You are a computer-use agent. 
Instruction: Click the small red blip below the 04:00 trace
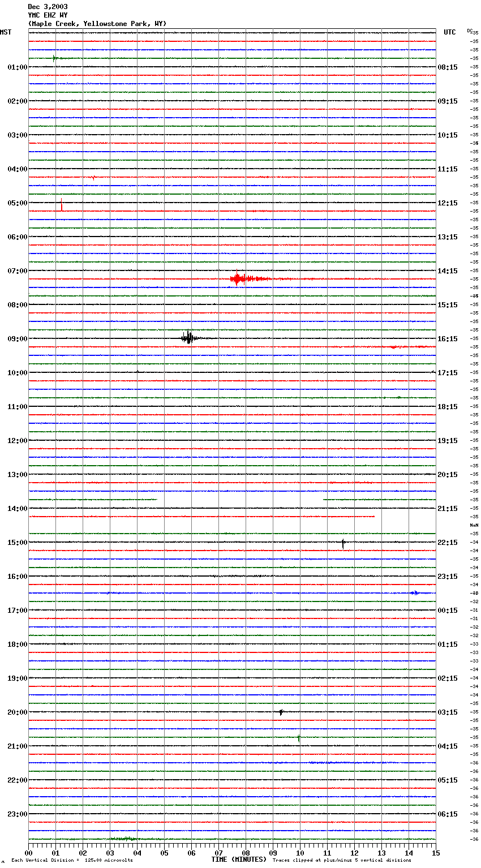(x=93, y=177)
